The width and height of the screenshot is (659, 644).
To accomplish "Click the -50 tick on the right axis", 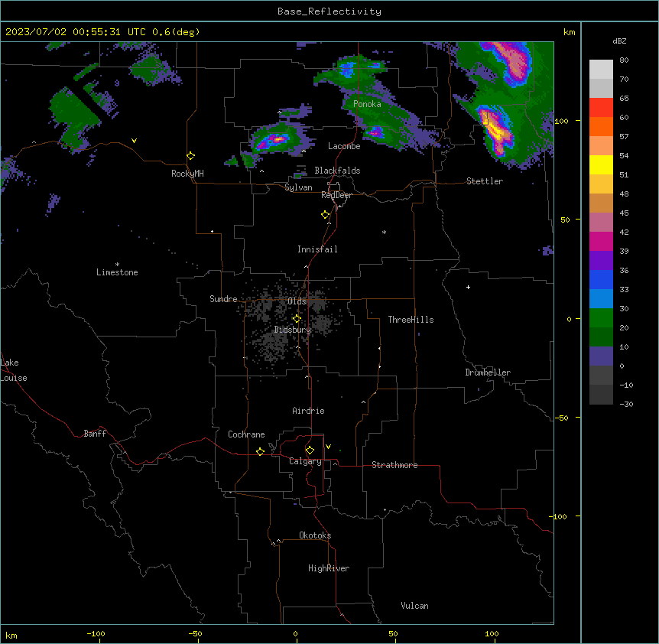I will point(561,418).
